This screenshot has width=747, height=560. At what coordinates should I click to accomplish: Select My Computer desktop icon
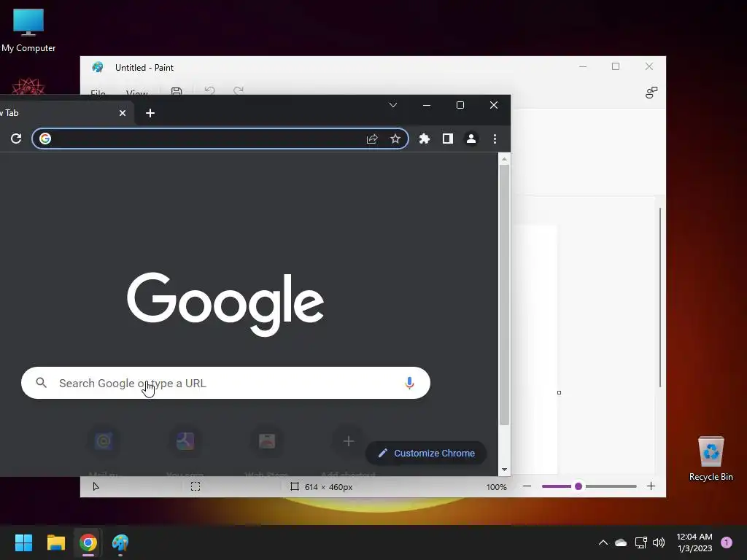point(28,29)
